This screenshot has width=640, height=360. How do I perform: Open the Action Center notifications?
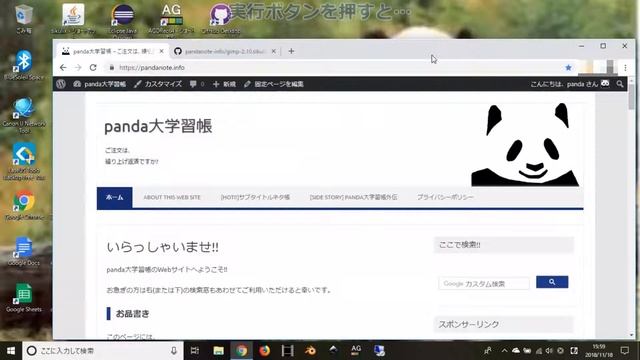coord(625,351)
